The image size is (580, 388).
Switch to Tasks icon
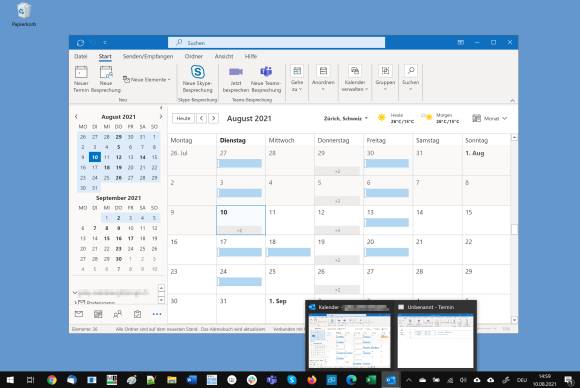coord(137,314)
